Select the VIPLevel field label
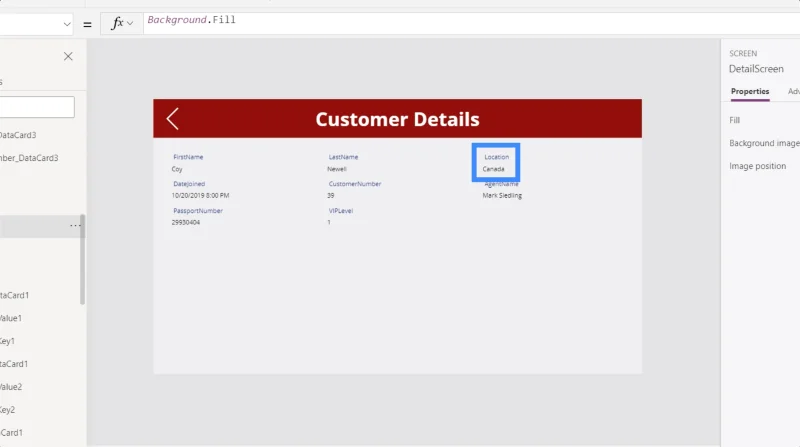The height and width of the screenshot is (447, 800). coord(341,211)
